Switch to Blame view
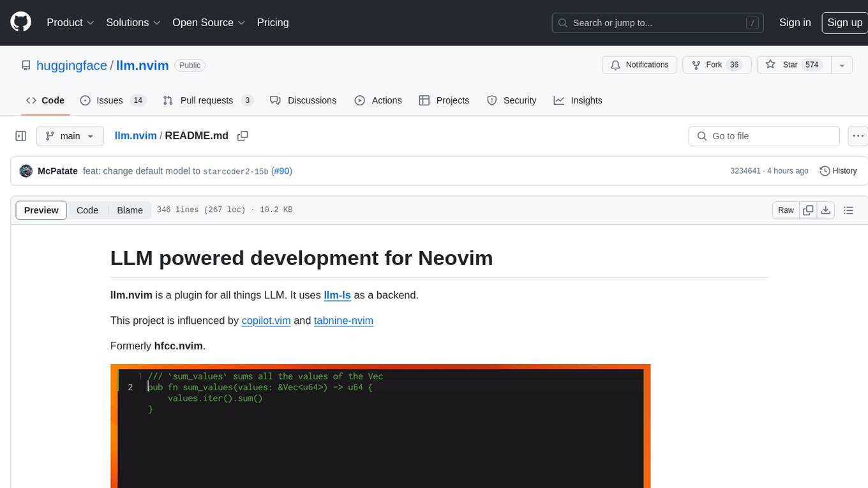 130,210
